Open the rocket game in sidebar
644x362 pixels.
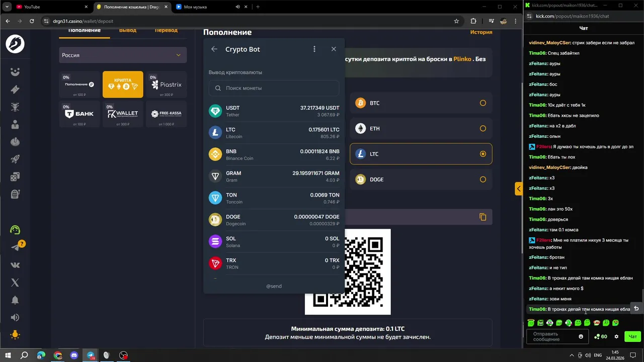[15, 159]
